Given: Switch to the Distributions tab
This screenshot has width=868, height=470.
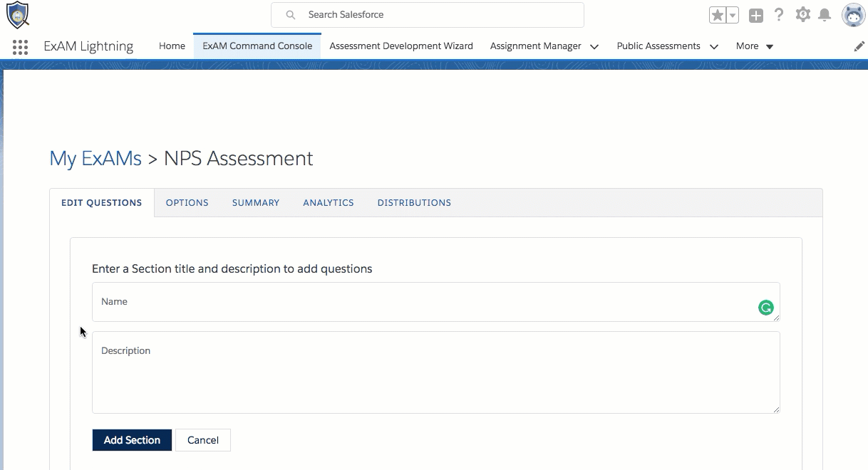Looking at the screenshot, I should click(414, 203).
